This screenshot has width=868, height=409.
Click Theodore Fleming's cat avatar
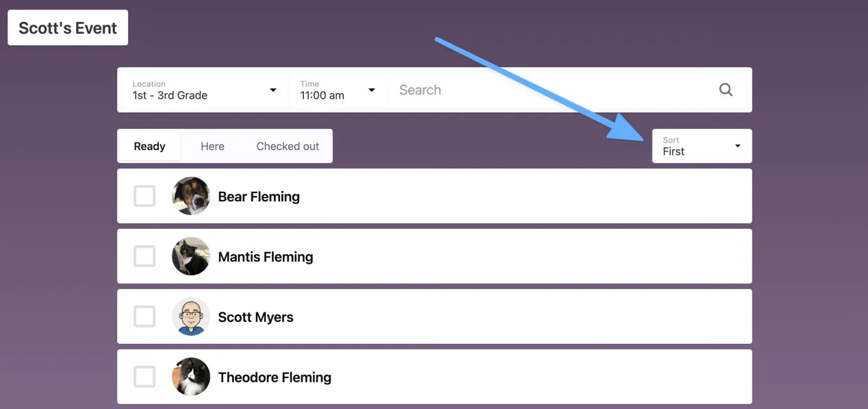(x=191, y=377)
